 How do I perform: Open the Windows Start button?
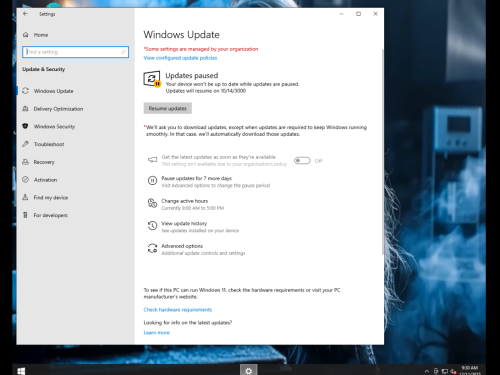[x=21, y=371]
